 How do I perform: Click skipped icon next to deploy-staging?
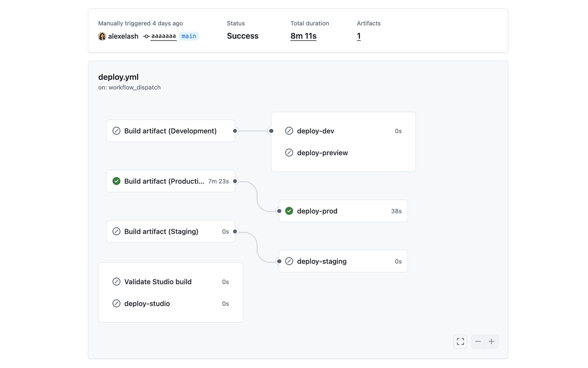click(x=289, y=261)
